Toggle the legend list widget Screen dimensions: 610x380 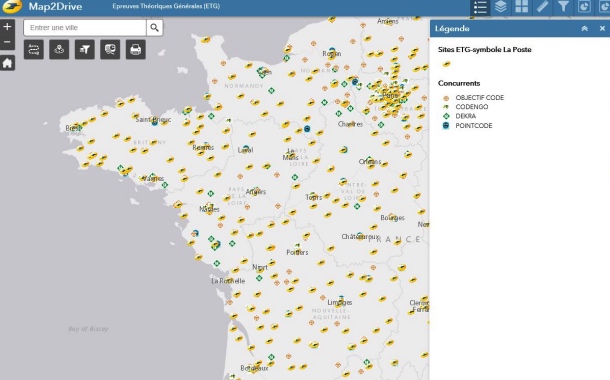click(480, 7)
